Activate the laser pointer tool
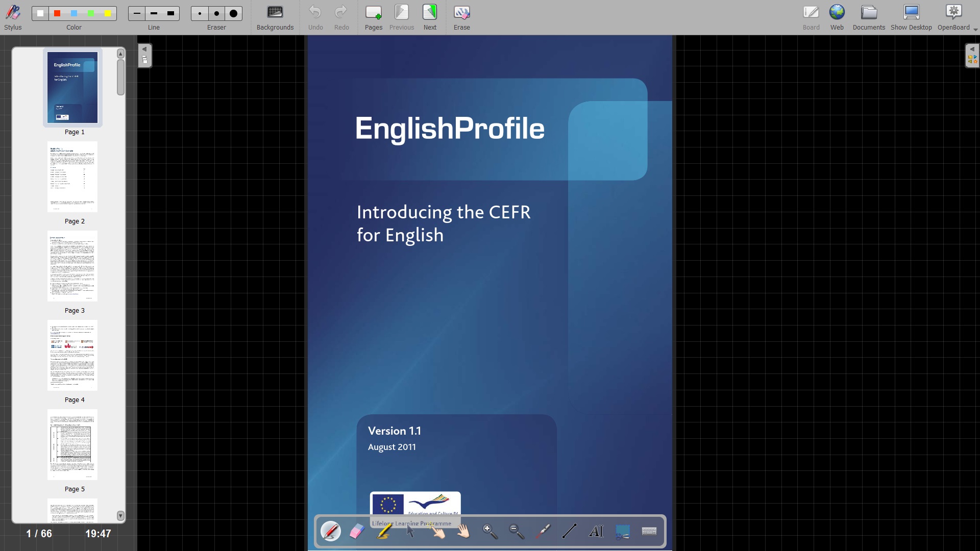Image resolution: width=980 pixels, height=551 pixels. click(544, 532)
